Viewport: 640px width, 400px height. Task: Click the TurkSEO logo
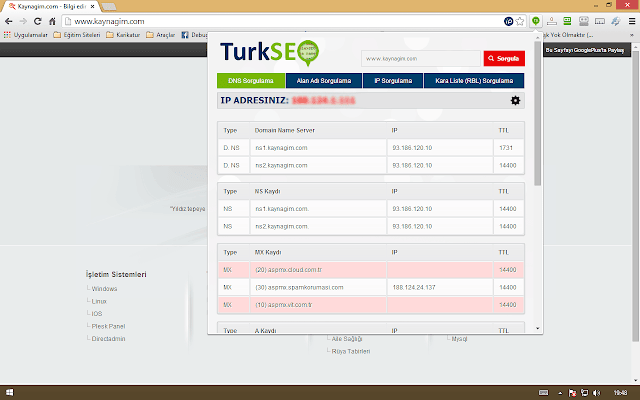[269, 53]
